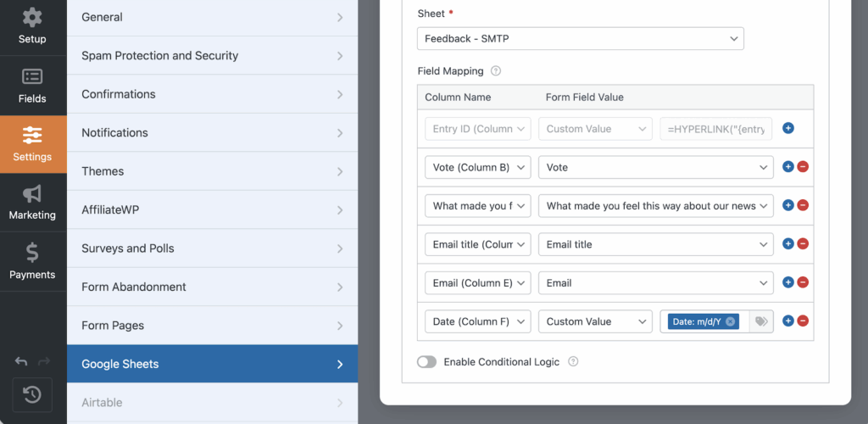Open the Marketing megaphone section
The width and height of the screenshot is (868, 424).
point(32,202)
